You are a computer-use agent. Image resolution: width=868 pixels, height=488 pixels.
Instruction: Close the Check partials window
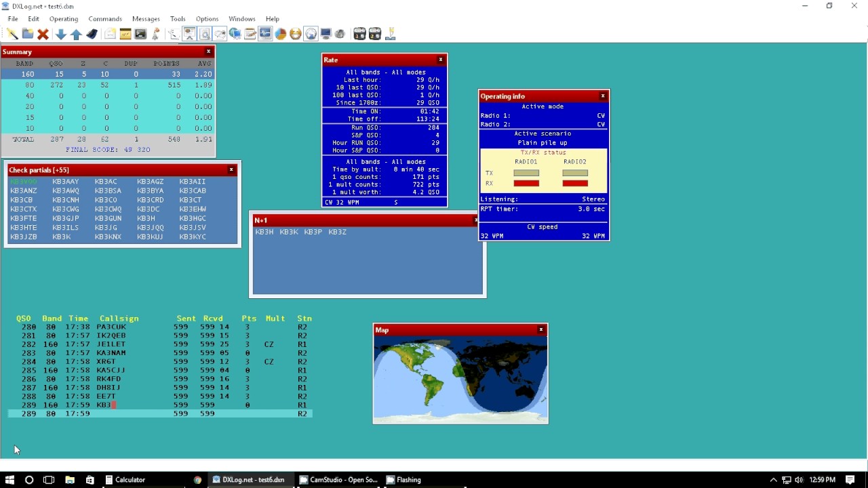[231, 169]
